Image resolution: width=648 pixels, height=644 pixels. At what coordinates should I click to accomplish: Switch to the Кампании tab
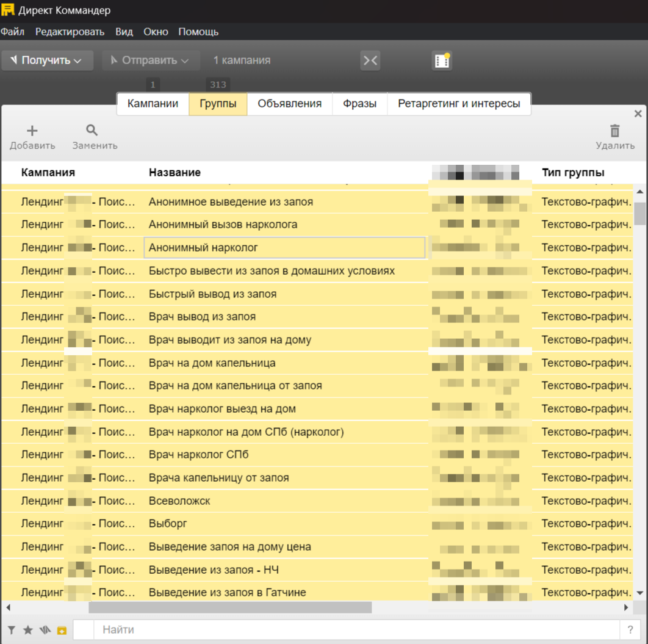153,104
